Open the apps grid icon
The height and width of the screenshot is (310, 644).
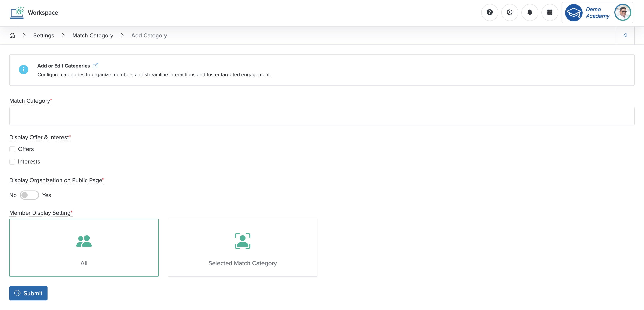click(550, 12)
